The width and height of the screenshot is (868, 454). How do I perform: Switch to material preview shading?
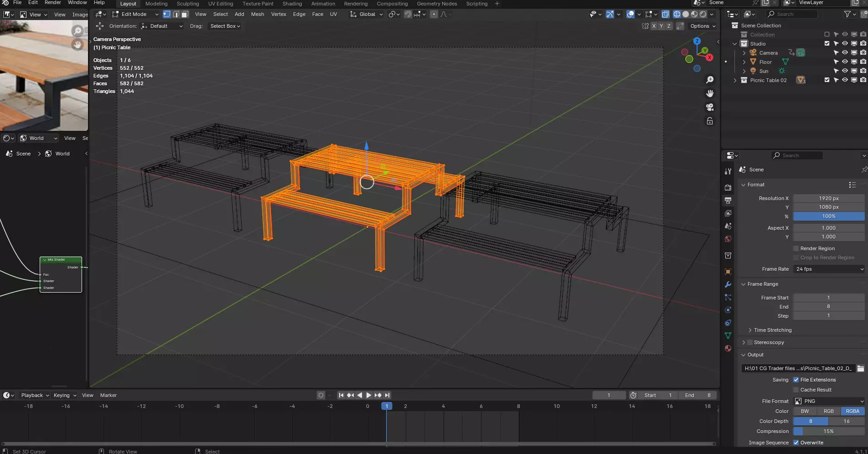(x=694, y=14)
